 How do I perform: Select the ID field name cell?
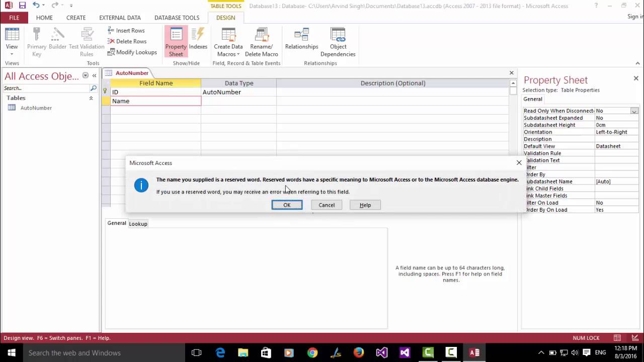pos(156,92)
